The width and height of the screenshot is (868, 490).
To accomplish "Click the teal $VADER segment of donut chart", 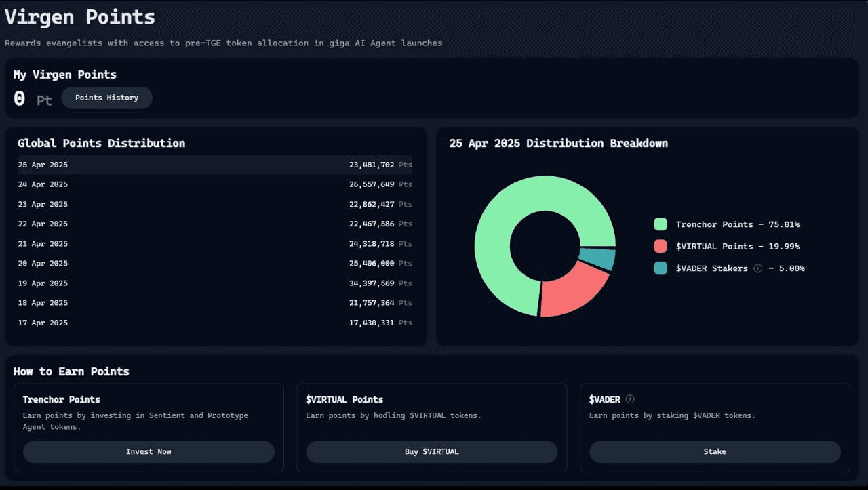I will pyautogui.click(x=598, y=259).
